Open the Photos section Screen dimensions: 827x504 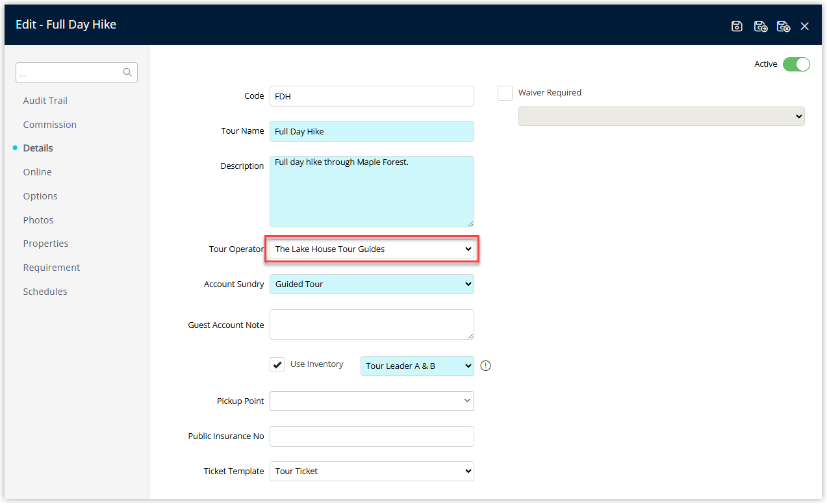click(x=38, y=220)
